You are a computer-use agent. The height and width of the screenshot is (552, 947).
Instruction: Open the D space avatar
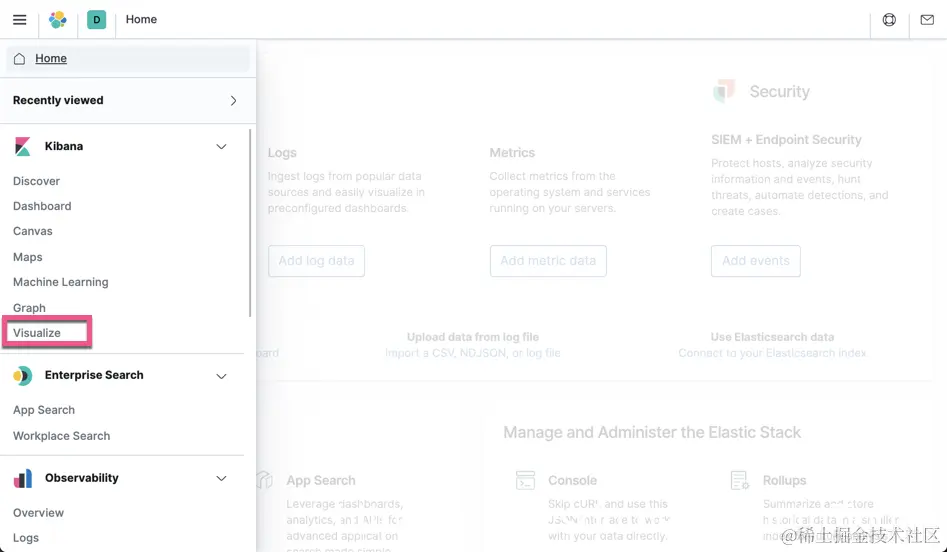tap(97, 19)
